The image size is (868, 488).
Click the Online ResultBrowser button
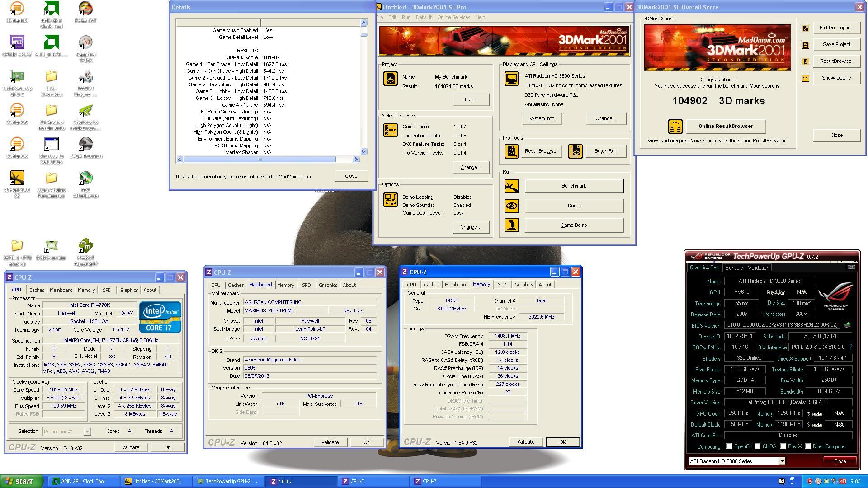726,126
